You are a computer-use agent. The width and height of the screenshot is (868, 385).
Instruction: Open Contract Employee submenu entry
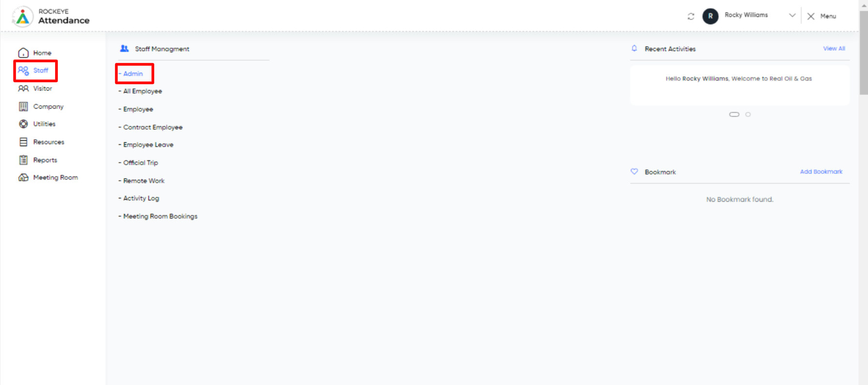151,127
